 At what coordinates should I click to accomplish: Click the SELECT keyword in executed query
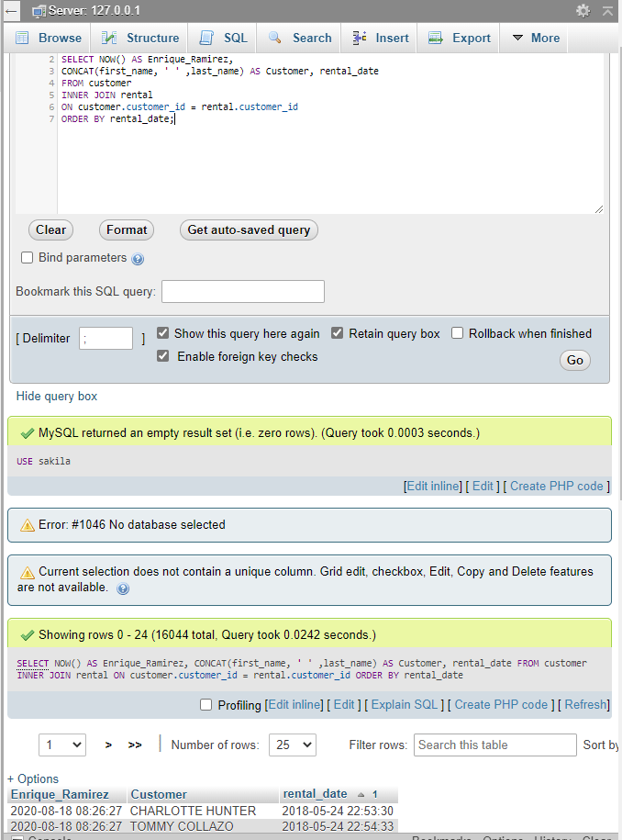click(x=33, y=663)
